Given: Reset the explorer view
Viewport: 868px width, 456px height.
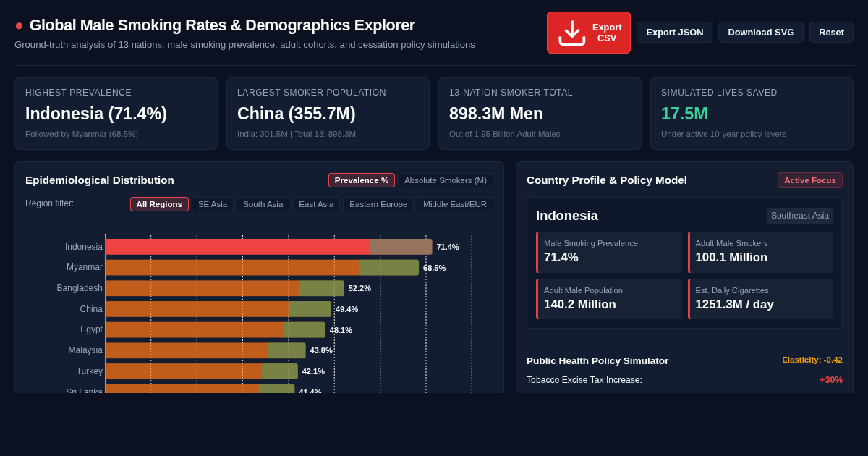Looking at the screenshot, I should (x=831, y=33).
